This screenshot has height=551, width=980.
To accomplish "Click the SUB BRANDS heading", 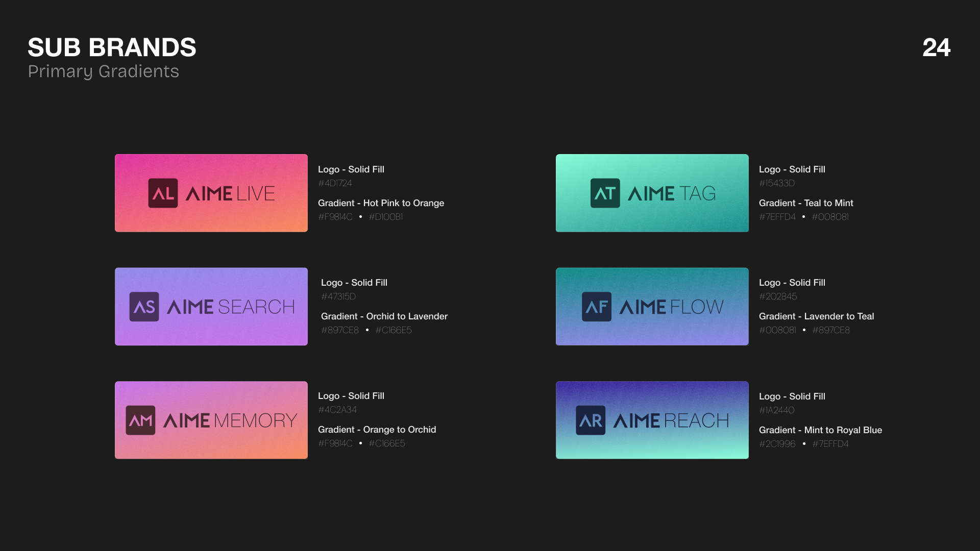I will [x=112, y=47].
